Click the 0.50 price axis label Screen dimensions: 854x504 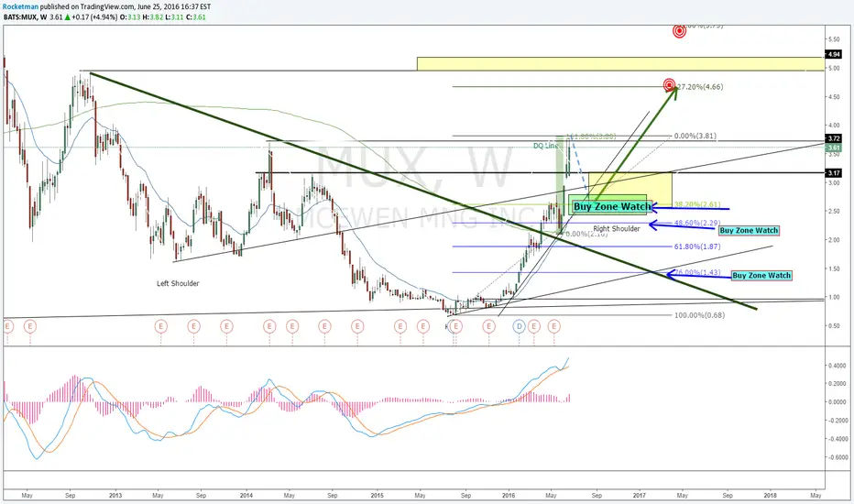click(834, 326)
